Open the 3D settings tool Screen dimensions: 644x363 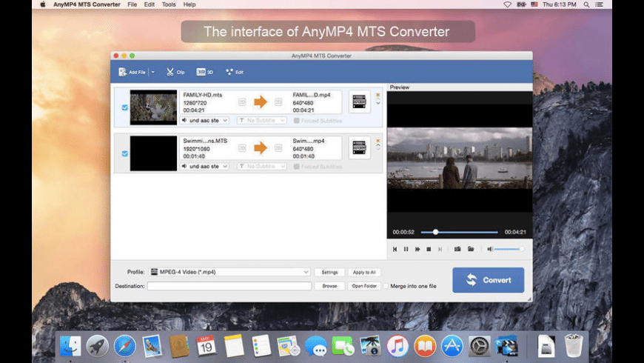coord(204,72)
